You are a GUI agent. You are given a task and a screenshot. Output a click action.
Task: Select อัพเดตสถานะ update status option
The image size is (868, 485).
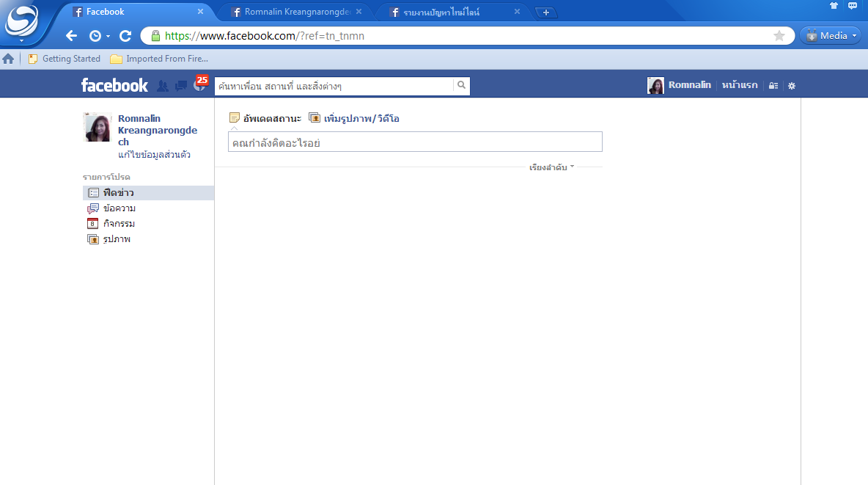pos(272,119)
